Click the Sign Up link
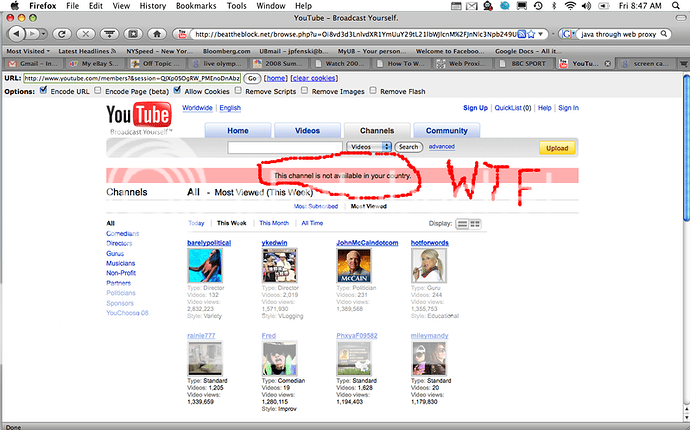The image size is (690, 430). (475, 108)
